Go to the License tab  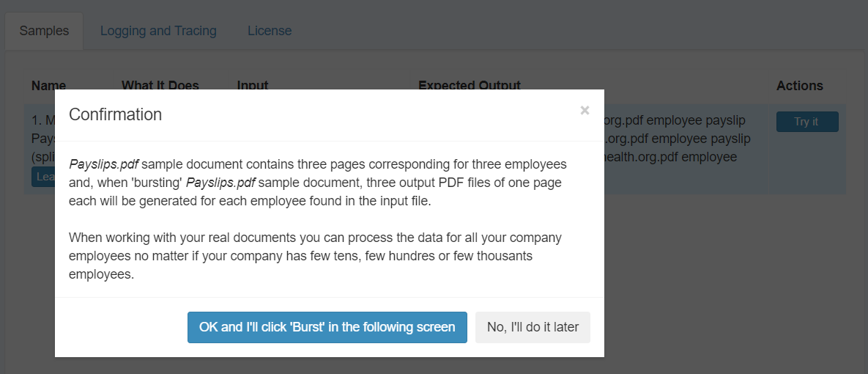coord(270,31)
